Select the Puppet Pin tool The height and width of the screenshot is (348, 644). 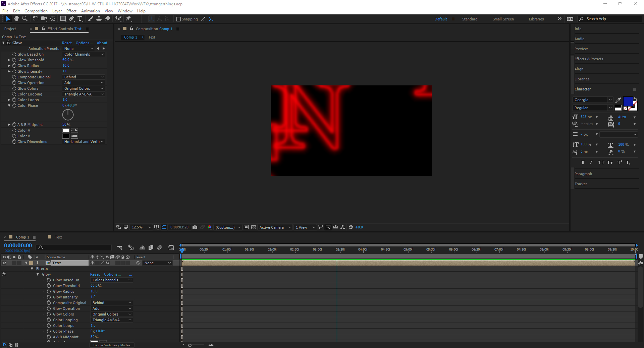(128, 19)
